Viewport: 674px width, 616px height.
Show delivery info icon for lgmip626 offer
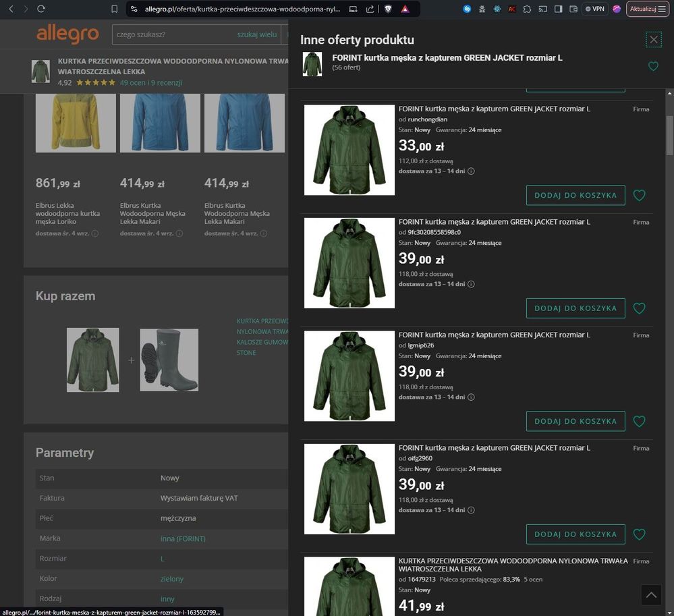tap(471, 397)
